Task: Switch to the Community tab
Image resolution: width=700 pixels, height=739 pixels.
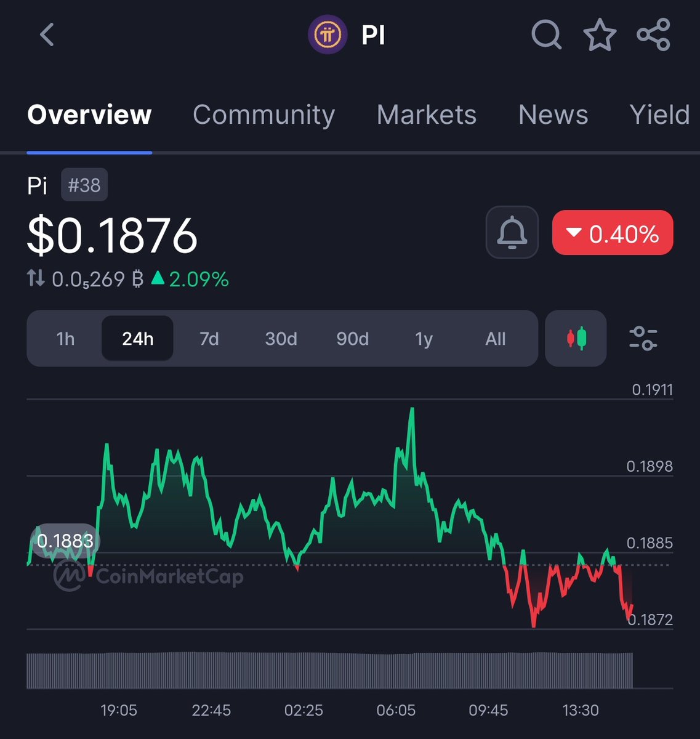Action: (264, 115)
